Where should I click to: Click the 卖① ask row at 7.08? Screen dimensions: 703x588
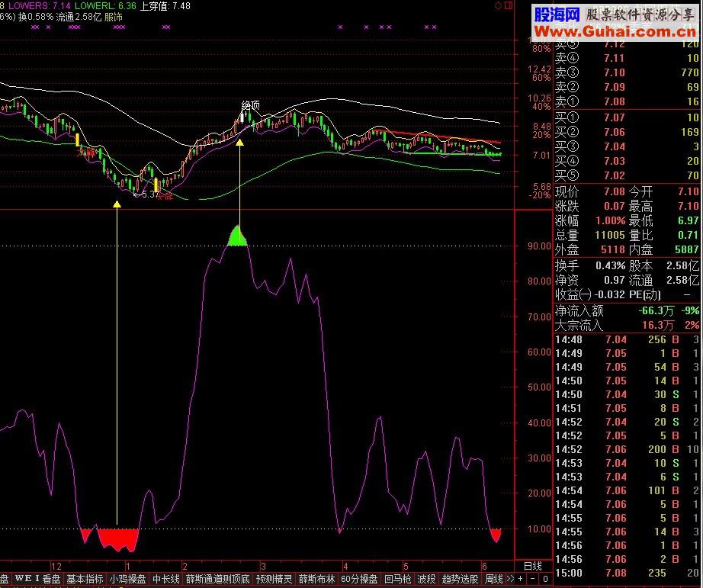pyautogui.click(x=627, y=101)
